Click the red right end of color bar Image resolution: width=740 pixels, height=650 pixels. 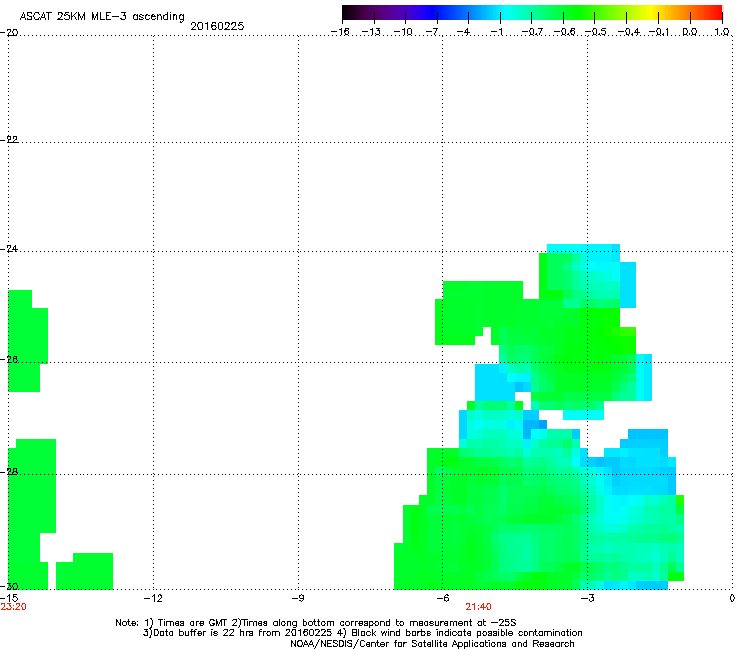pyautogui.click(x=715, y=13)
